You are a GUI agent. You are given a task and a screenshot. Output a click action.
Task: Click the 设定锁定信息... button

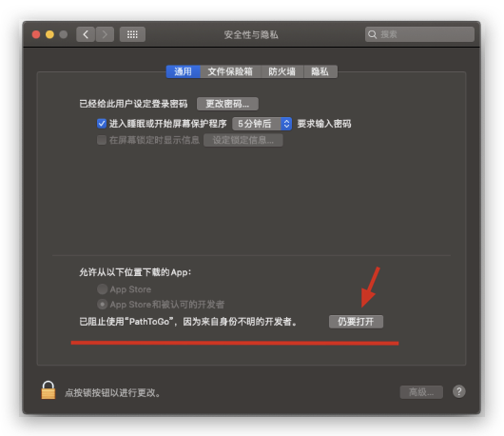click(x=243, y=140)
